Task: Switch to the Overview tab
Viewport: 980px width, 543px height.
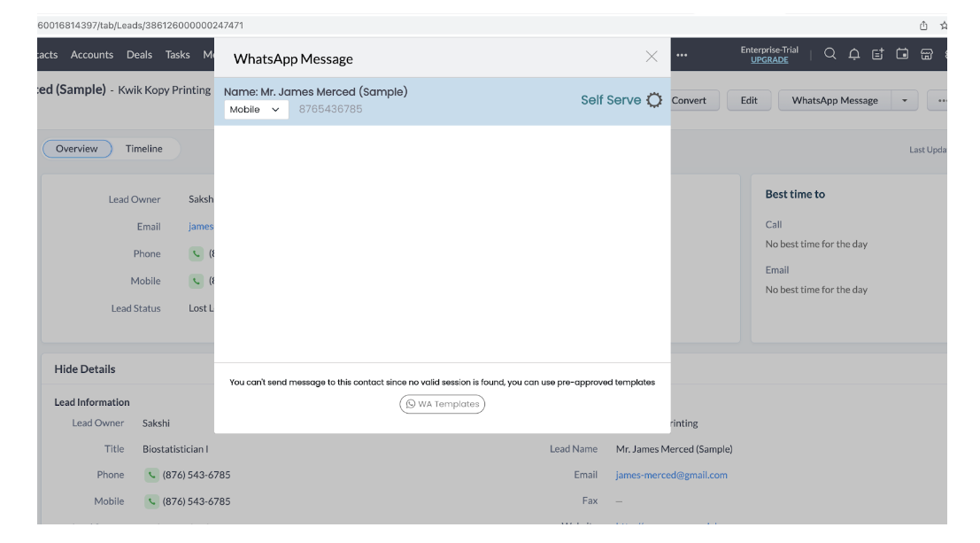Action: pyautogui.click(x=77, y=149)
